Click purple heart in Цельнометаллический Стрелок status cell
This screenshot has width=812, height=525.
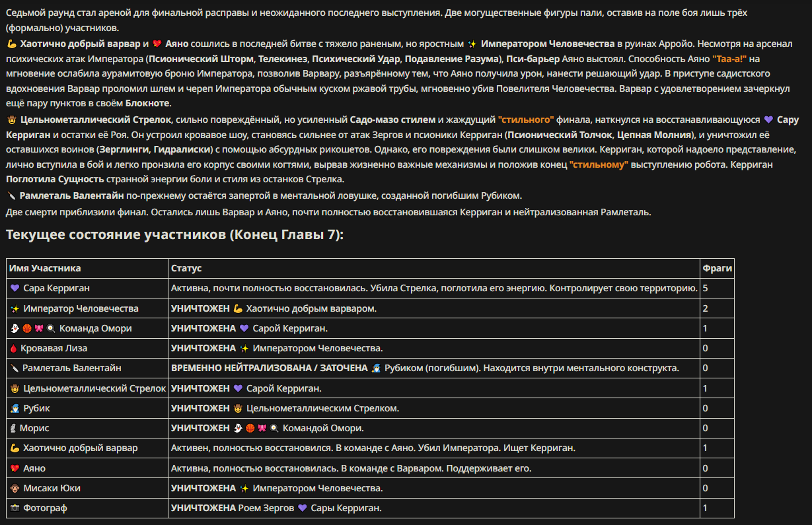239,388
